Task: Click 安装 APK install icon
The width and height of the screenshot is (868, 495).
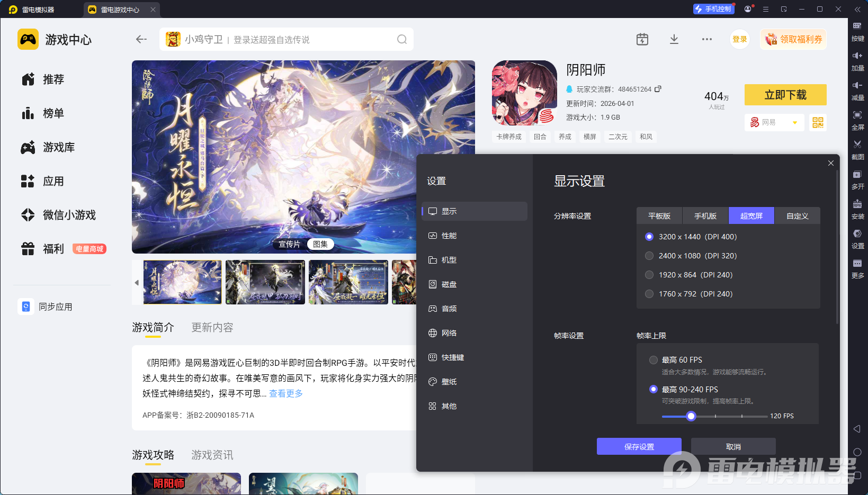Action: click(857, 210)
